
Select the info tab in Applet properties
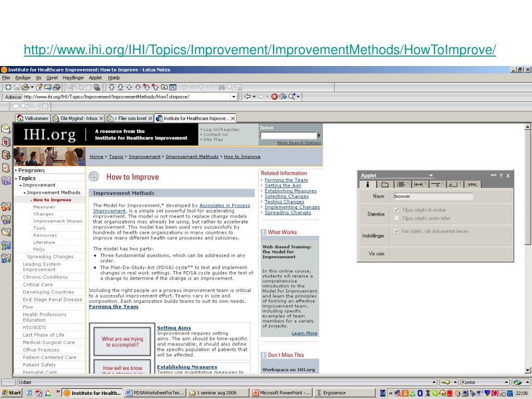(367, 184)
